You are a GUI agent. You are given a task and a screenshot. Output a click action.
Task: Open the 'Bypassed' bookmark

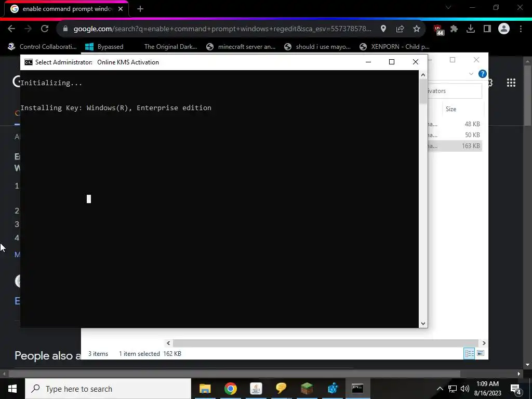[x=104, y=46]
